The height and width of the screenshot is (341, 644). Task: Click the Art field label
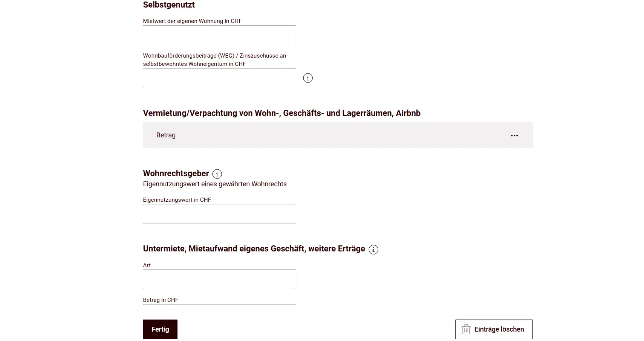(x=147, y=265)
